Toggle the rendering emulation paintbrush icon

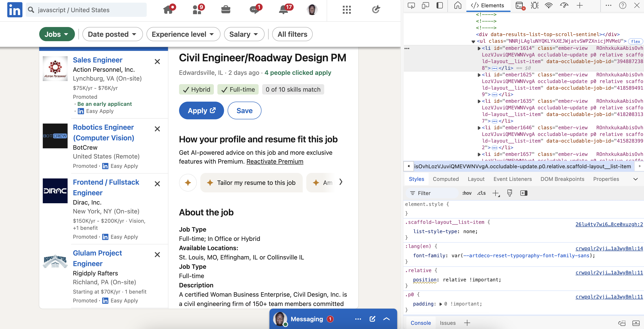(509, 193)
